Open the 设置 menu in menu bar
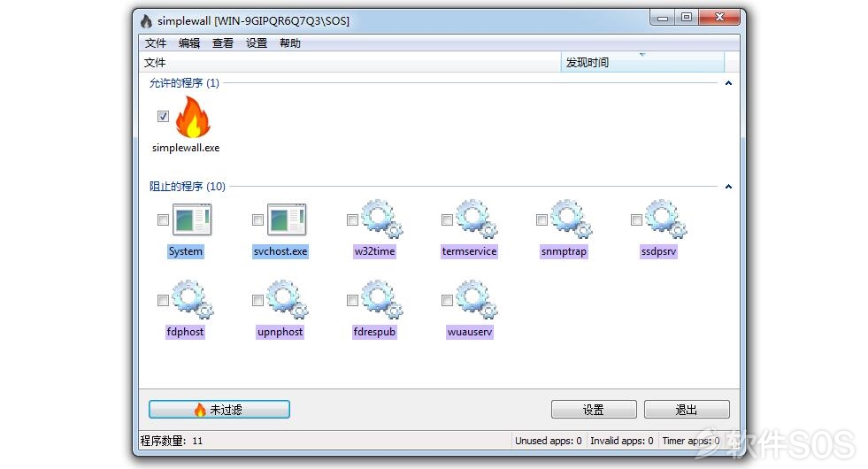 pos(257,43)
